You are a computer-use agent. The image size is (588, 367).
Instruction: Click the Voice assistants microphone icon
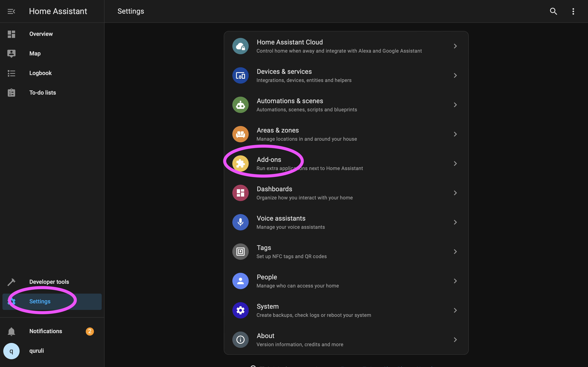[x=240, y=222]
